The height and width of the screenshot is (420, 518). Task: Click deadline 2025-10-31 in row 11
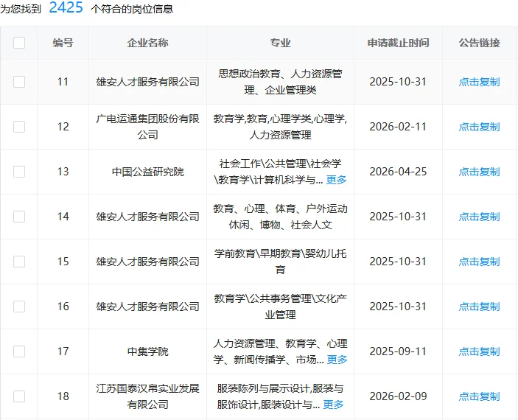click(398, 82)
